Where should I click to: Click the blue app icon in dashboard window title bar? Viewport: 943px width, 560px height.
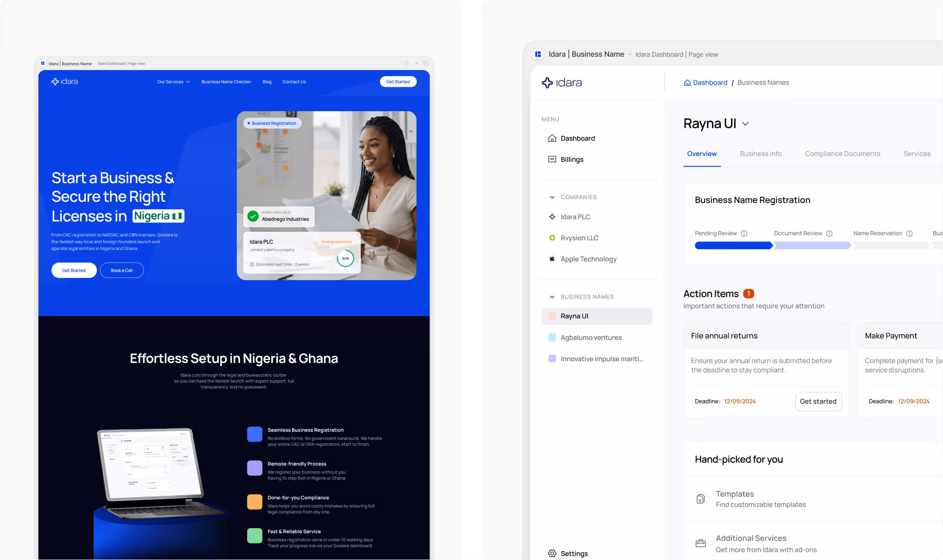538,54
